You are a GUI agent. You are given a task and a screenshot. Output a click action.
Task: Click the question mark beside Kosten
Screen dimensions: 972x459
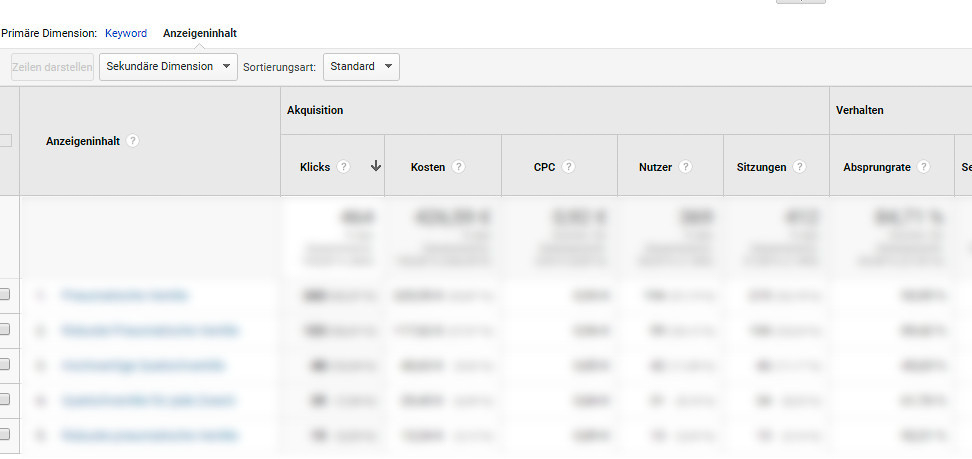tap(458, 167)
